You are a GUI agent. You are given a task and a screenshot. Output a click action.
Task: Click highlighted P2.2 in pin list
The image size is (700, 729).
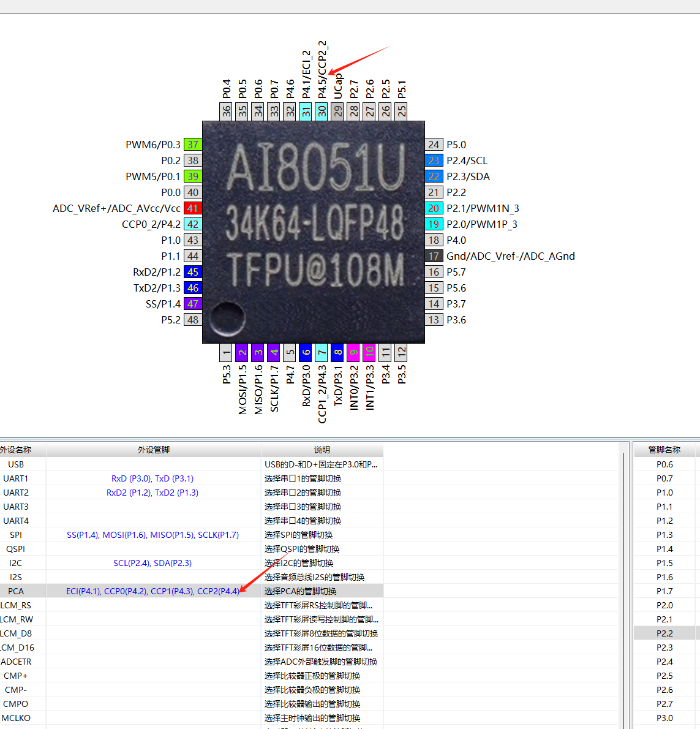[x=664, y=633]
